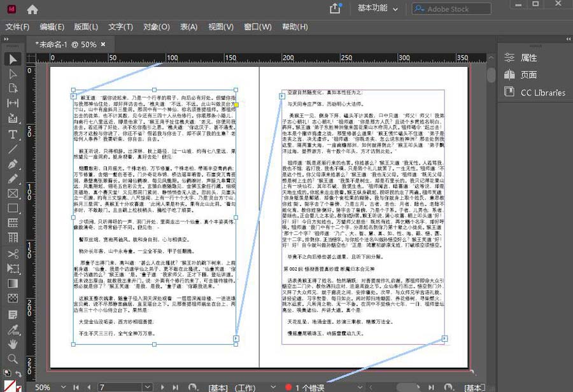Select the Eyedropper tool

13,330
